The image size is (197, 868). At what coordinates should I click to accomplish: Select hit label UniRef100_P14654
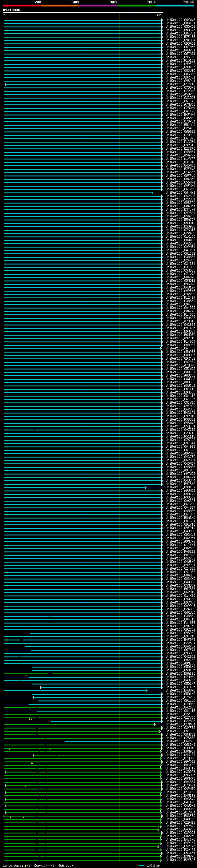point(180,342)
